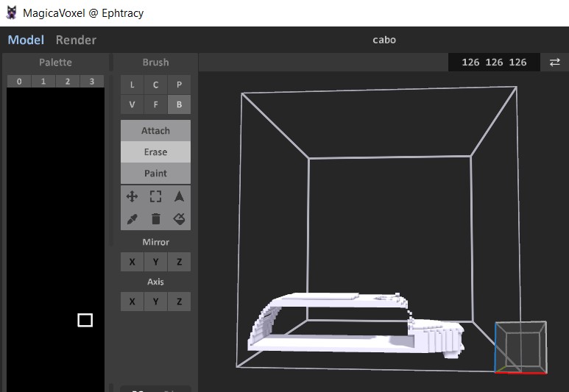Toggle Mirror Y axis
569x392 pixels.
(155, 262)
